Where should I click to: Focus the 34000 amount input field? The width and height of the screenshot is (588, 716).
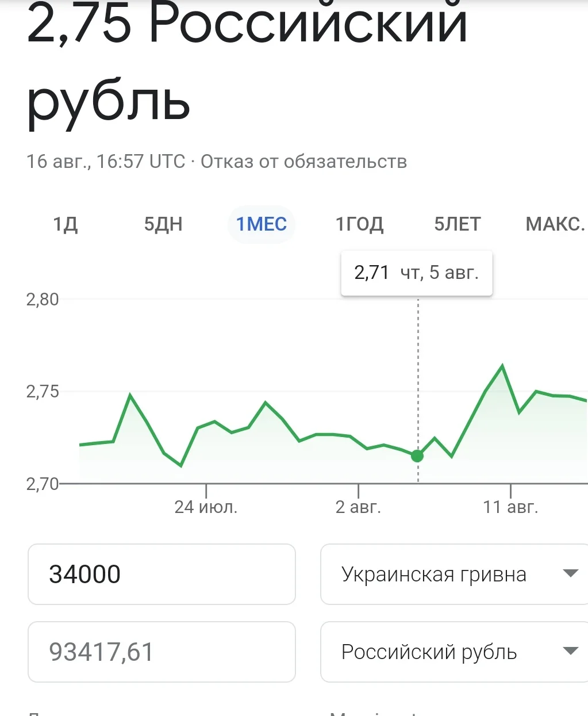coord(162,574)
